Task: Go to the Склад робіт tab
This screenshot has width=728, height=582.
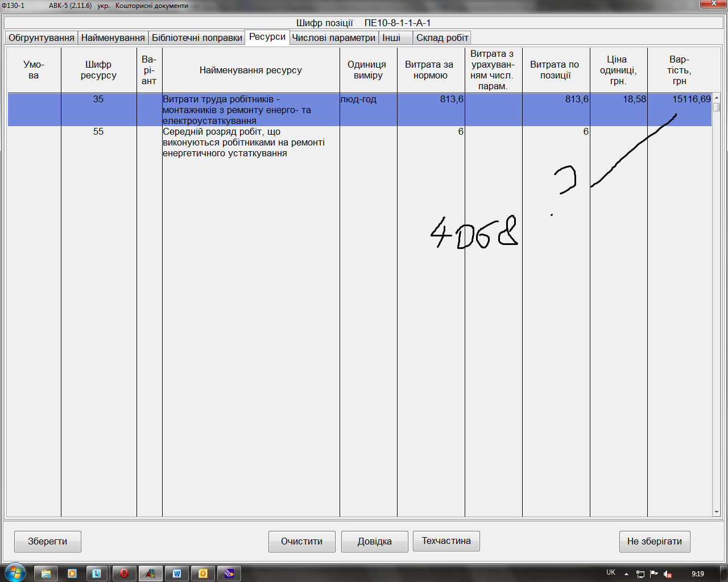Action: (x=442, y=38)
